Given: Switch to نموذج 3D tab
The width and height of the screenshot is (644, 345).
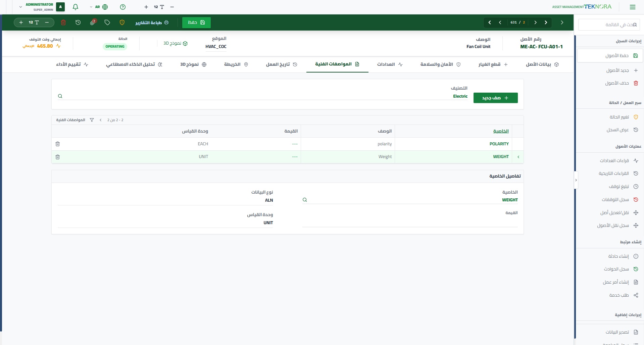Looking at the screenshot, I should (193, 64).
